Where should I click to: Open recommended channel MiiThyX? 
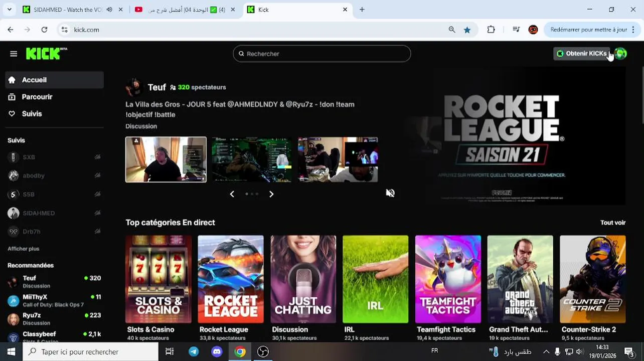(54, 300)
